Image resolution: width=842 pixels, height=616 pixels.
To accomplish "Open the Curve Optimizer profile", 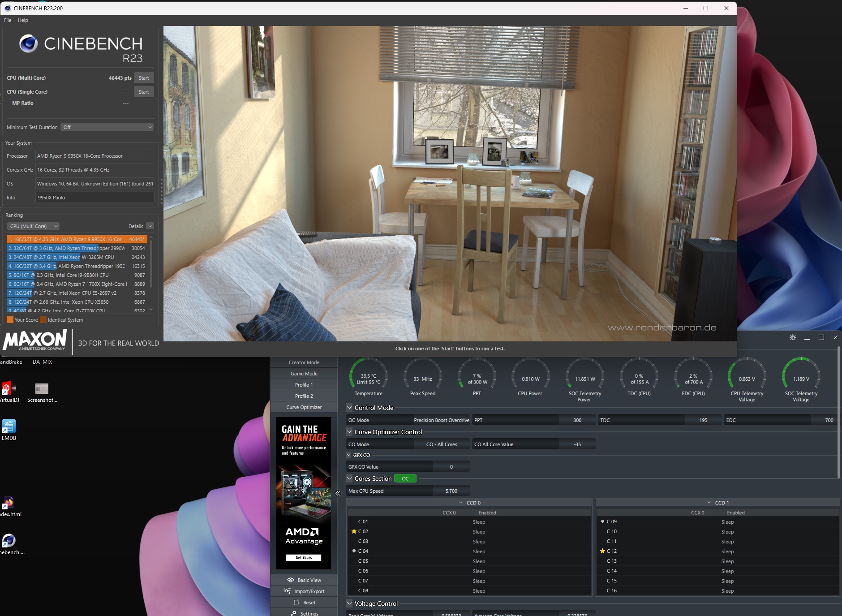I will click(x=304, y=407).
